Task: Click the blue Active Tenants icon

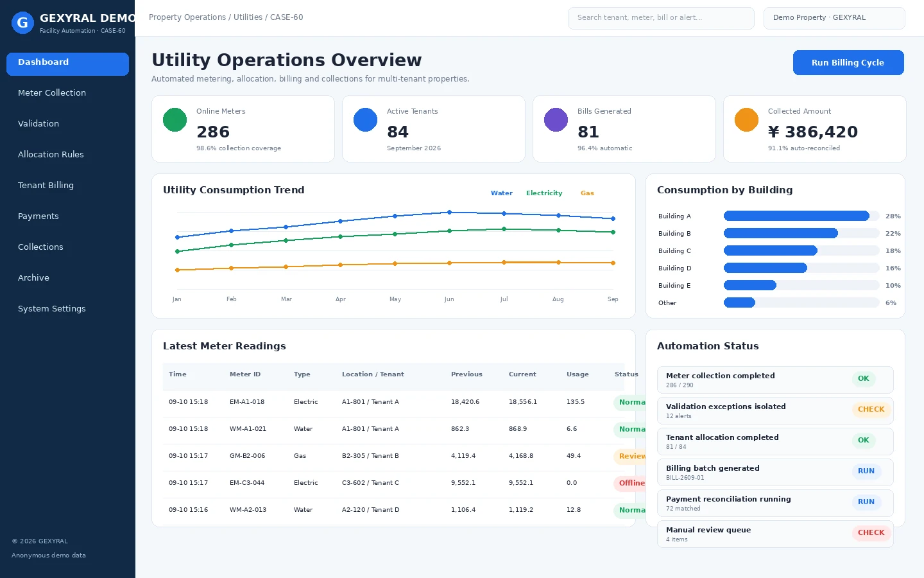Action: (365, 119)
